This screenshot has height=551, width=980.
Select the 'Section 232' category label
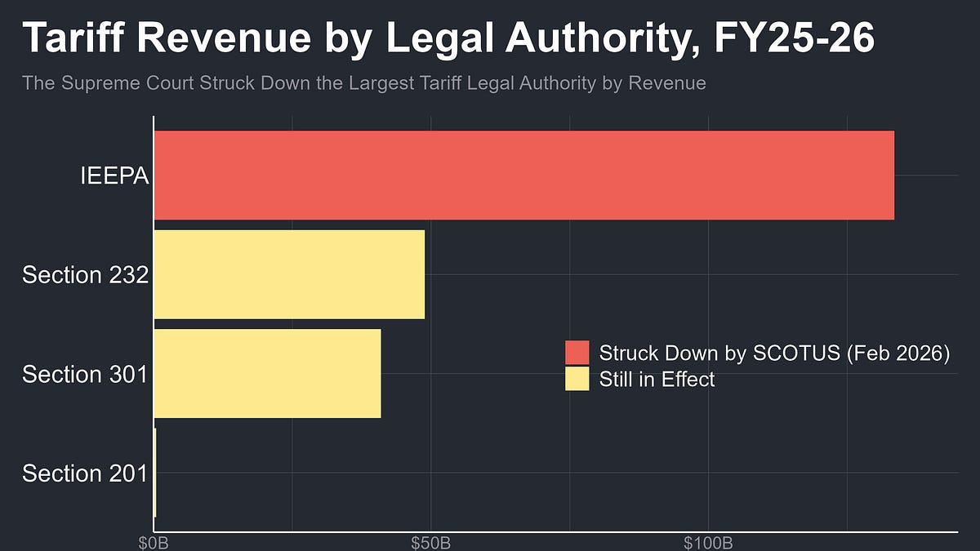click(85, 275)
